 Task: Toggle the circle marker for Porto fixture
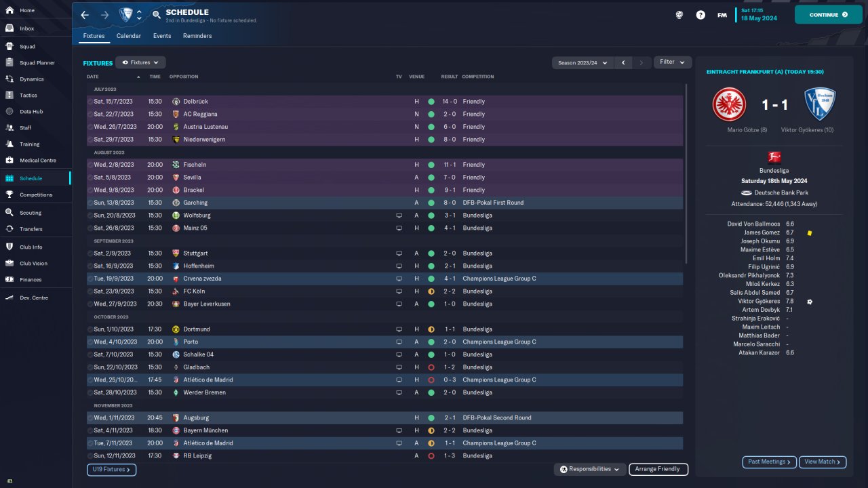pos(90,342)
